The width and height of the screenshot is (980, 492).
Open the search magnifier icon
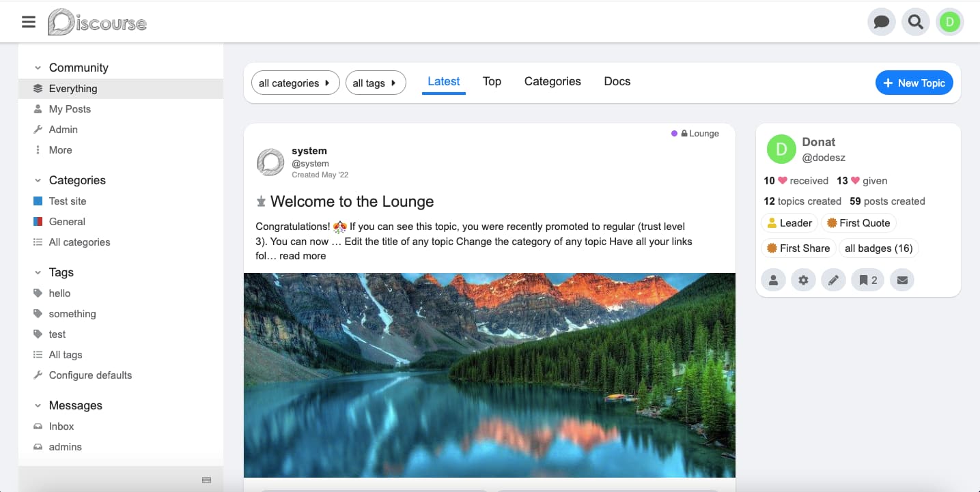tap(915, 22)
